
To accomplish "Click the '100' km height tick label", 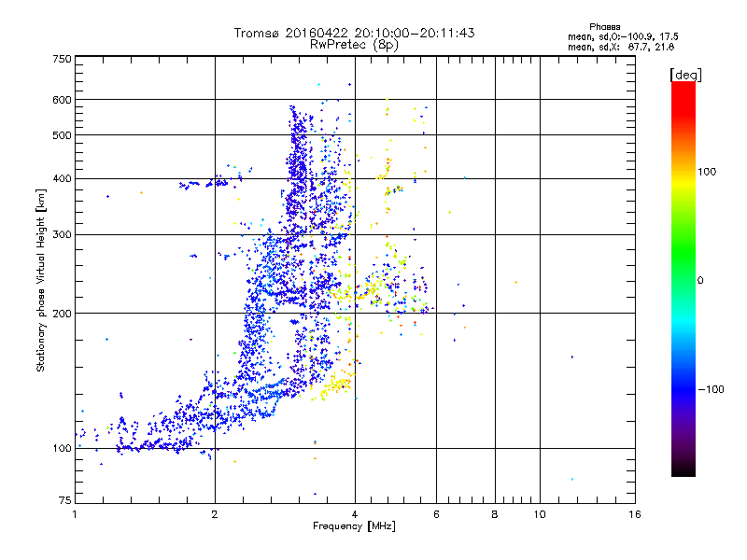I will (62, 448).
